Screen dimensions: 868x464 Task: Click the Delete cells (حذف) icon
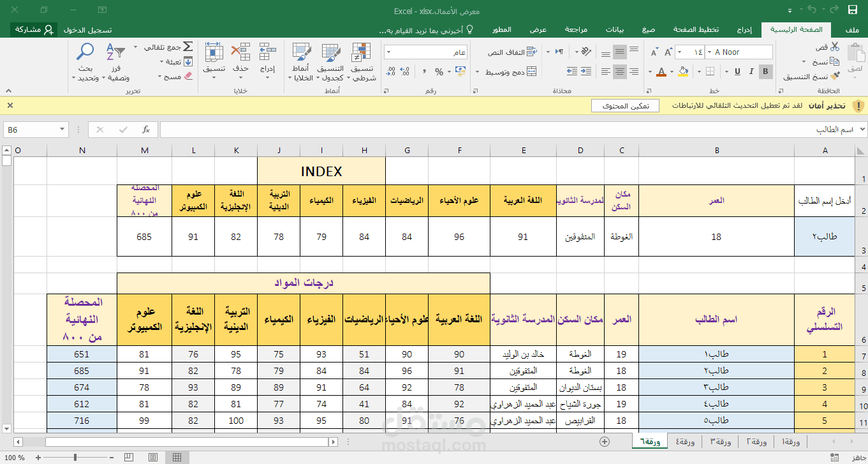tap(240, 52)
